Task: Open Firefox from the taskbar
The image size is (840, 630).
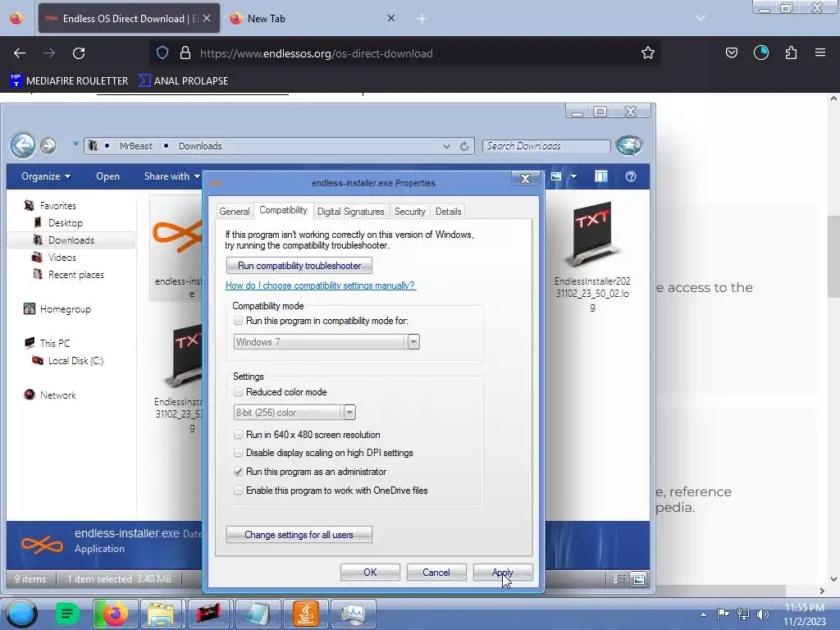Action: pyautogui.click(x=115, y=614)
